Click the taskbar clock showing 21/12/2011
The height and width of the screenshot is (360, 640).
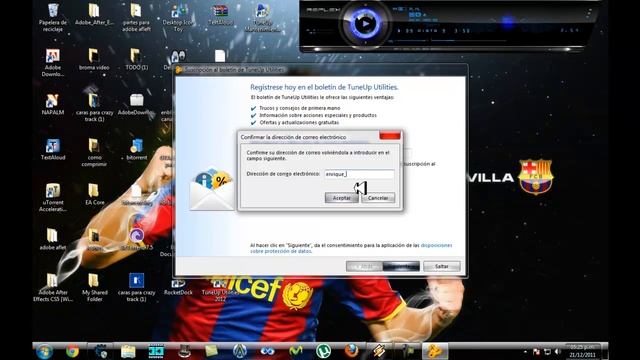tap(582, 351)
